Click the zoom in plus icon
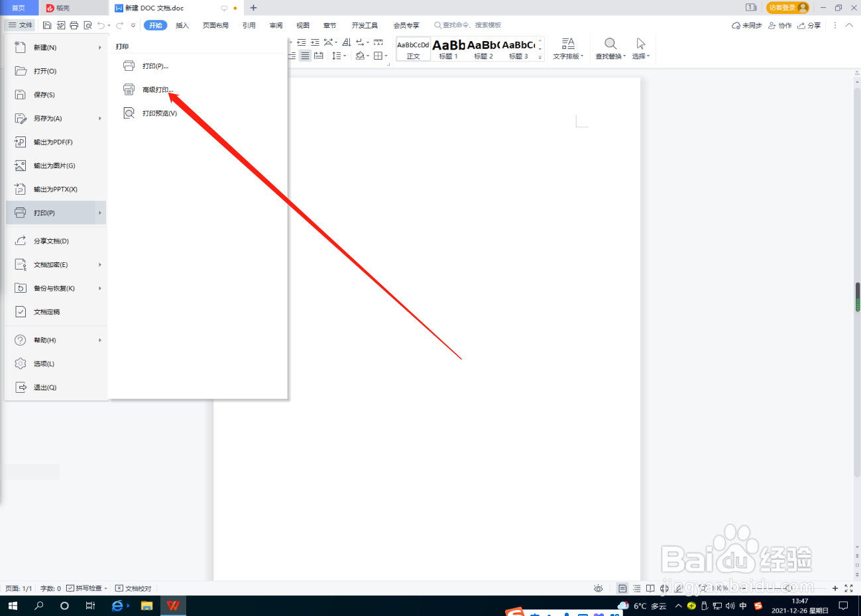Screen dimensions: 861x616 click(x=835, y=588)
